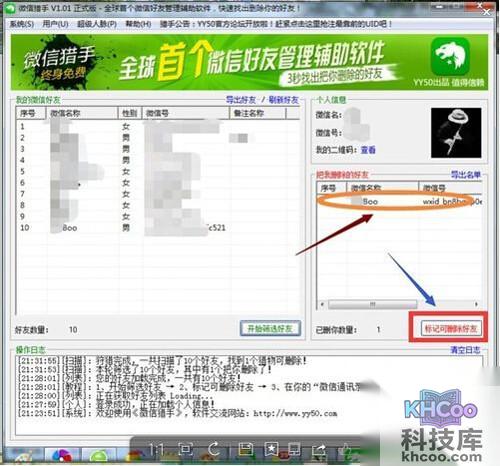Click the YY50 leopard logo in the banner
The image size is (500, 466).
[x=450, y=56]
